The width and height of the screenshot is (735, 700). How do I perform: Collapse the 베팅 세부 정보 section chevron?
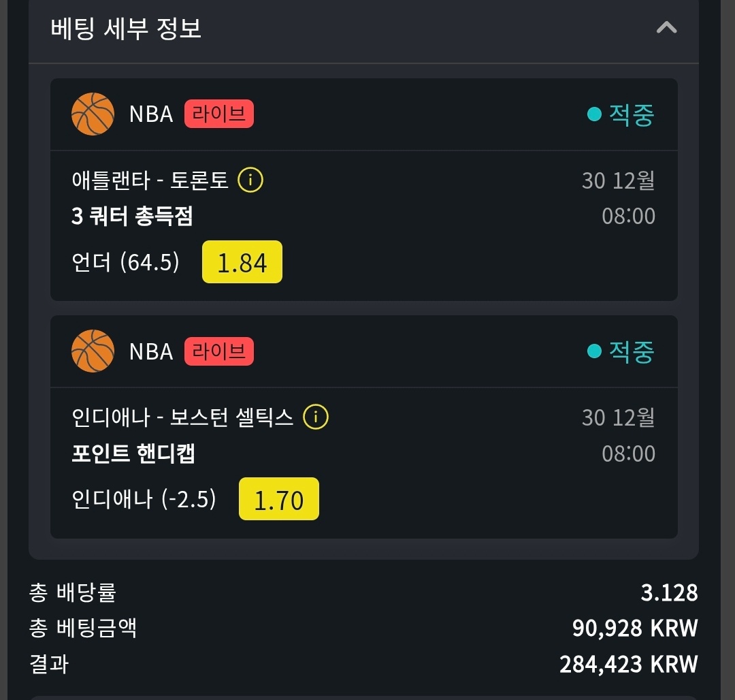(x=666, y=28)
